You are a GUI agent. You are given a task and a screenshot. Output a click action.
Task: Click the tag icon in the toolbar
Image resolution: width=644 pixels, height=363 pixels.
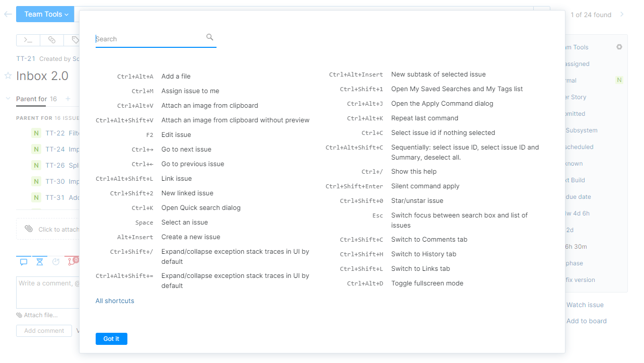(x=75, y=40)
